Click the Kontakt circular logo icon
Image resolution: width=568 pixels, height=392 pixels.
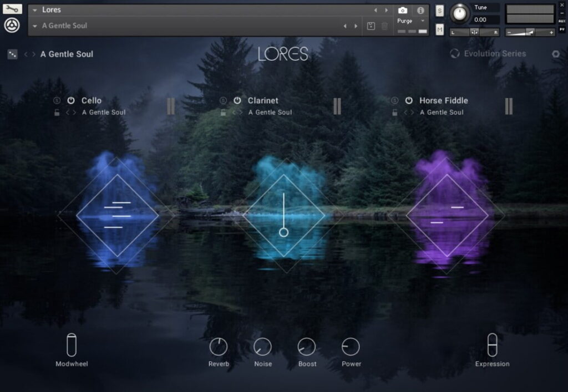[12, 26]
